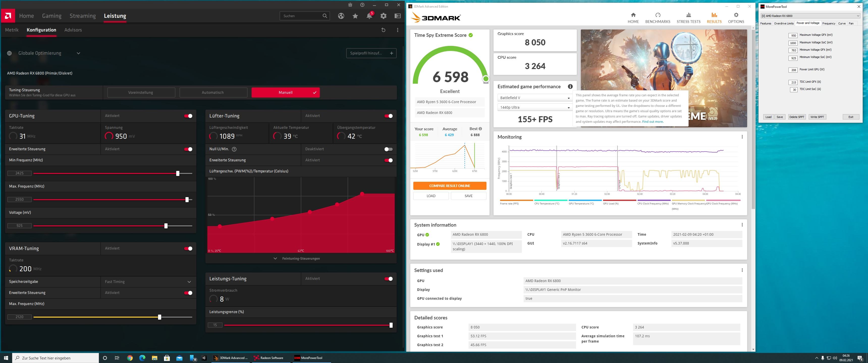Image resolution: width=868 pixels, height=363 pixels.
Task: Toggle GPU Erweiterte Steuerung switch
Action: 188,149
